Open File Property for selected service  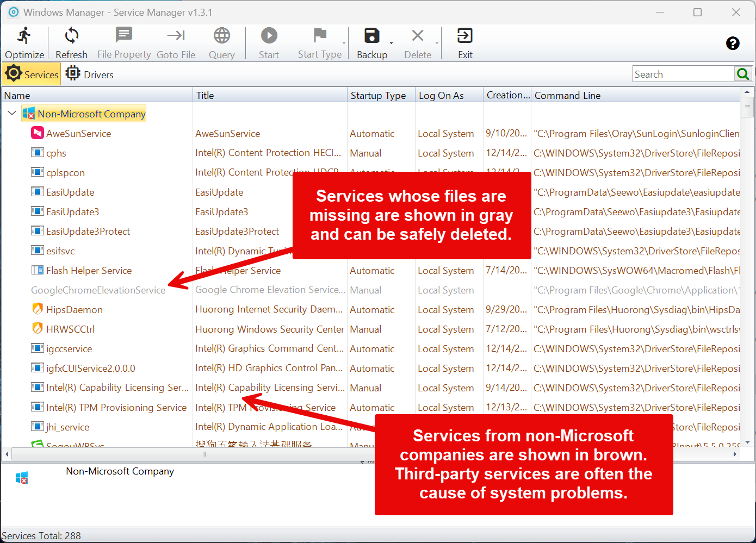tap(124, 43)
